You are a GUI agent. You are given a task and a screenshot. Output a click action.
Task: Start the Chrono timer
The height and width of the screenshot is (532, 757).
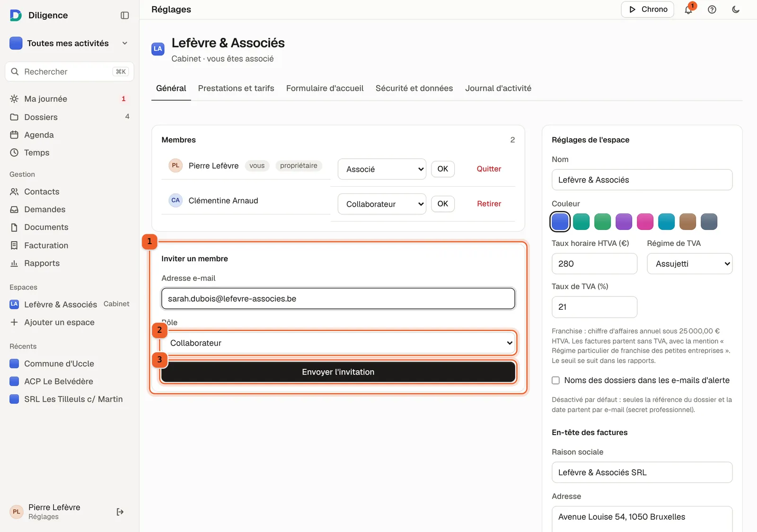coord(647,9)
